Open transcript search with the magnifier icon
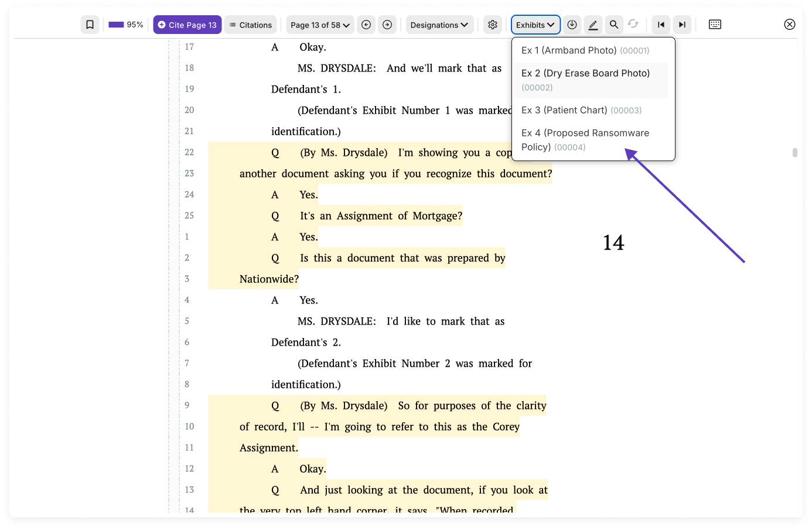The height and width of the screenshot is (529, 812). pos(613,24)
